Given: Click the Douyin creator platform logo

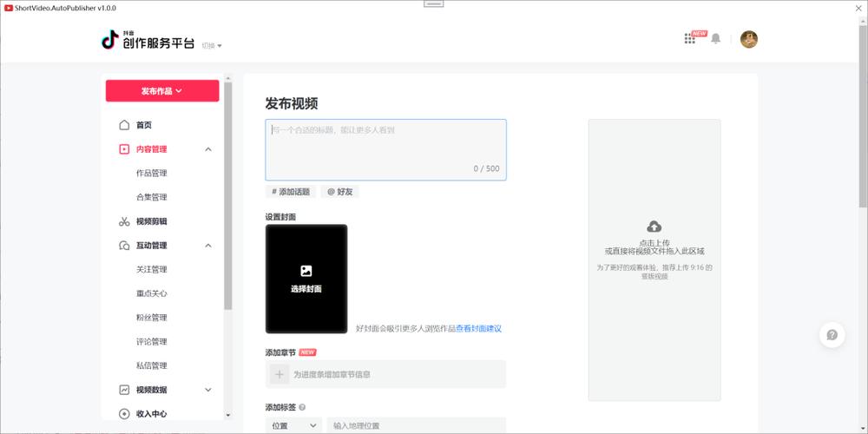Looking at the screenshot, I should click(148, 40).
